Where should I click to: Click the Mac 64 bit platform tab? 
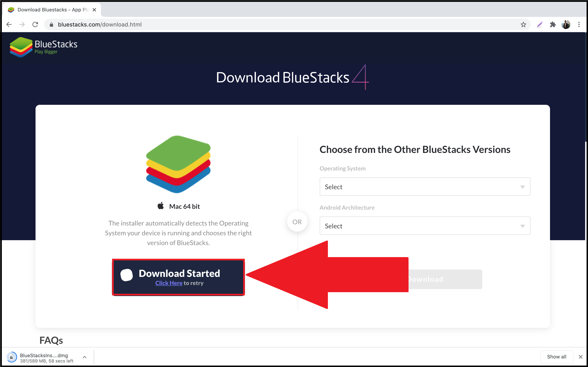tap(178, 206)
